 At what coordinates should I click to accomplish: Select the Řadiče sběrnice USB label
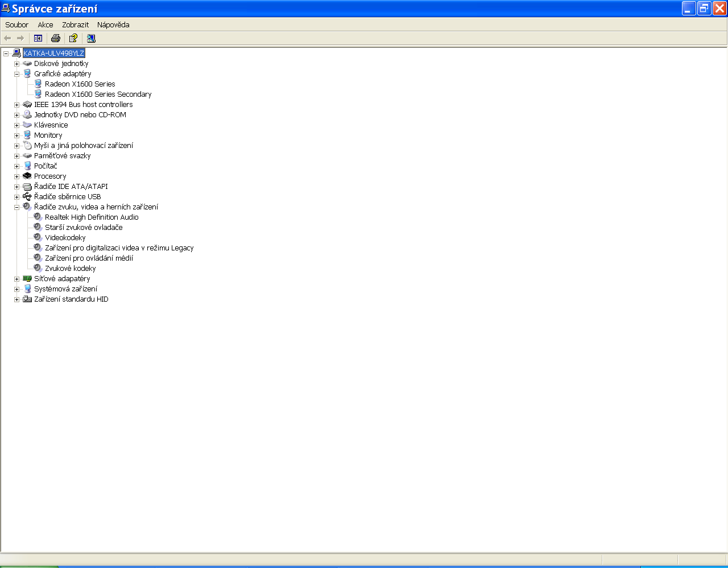(x=67, y=197)
